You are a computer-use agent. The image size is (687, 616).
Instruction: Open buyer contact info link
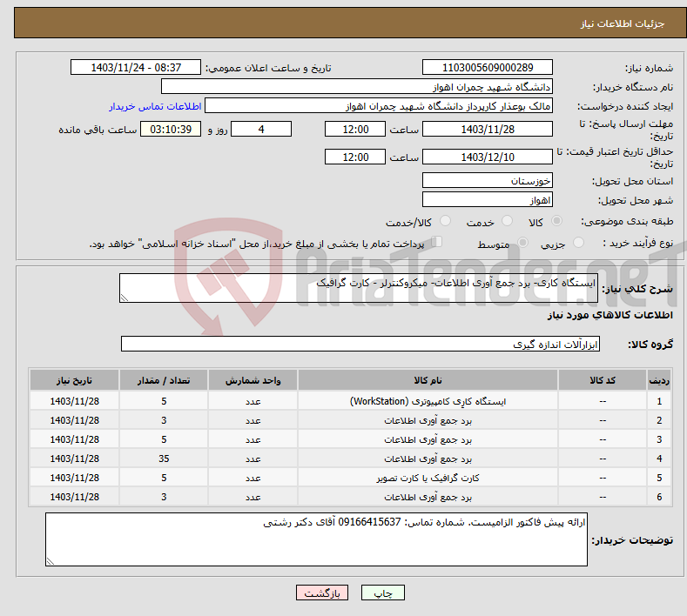click(x=155, y=106)
